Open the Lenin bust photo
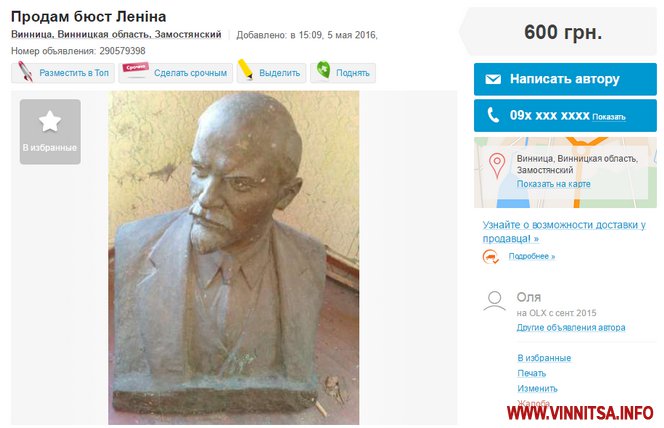Viewport: 664px width, 428px height. (233, 257)
